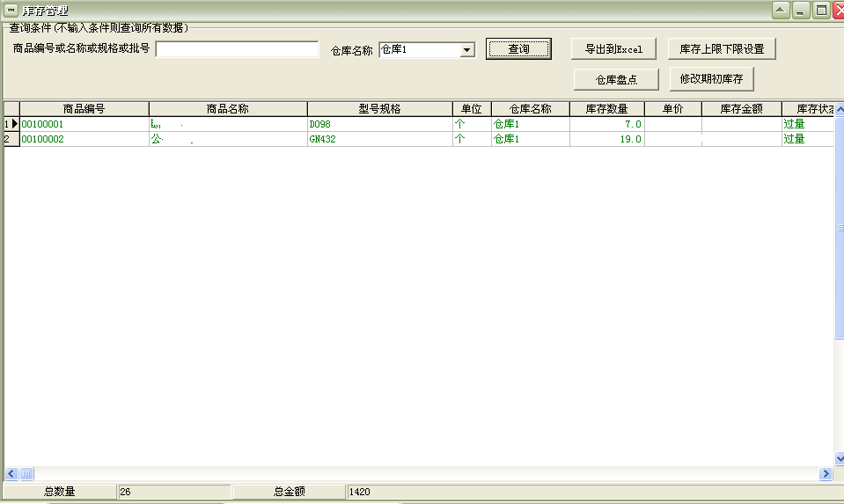This screenshot has height=504, width=844.
Task: Focus the 商品编号 search input field
Action: [237, 49]
